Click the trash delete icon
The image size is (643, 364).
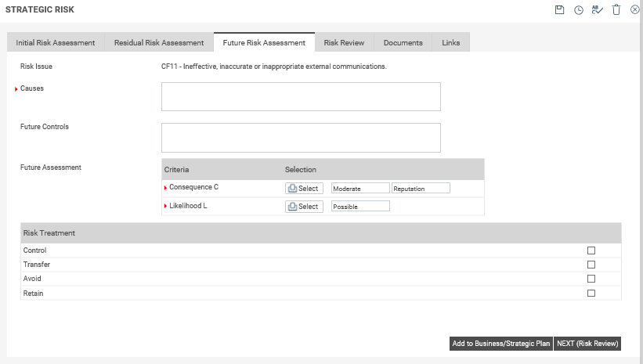616,9
